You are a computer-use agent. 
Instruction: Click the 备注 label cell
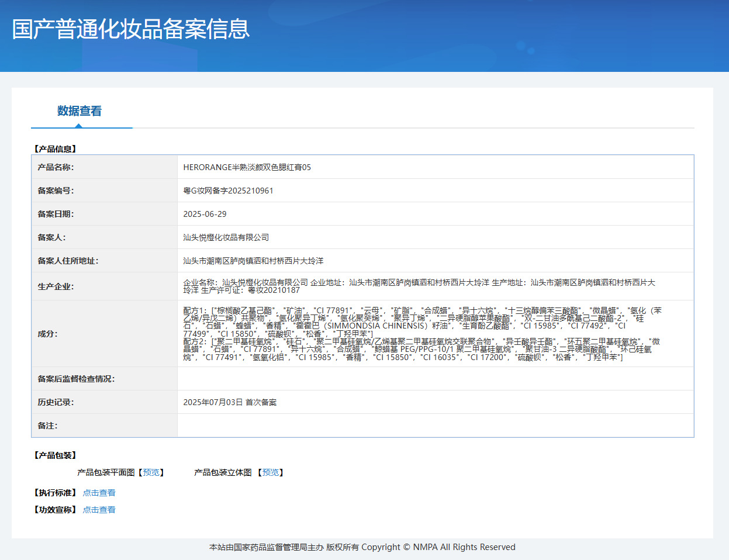(x=105, y=426)
